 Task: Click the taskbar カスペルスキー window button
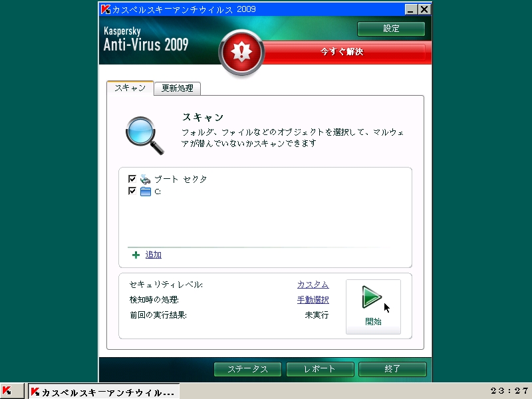point(103,392)
